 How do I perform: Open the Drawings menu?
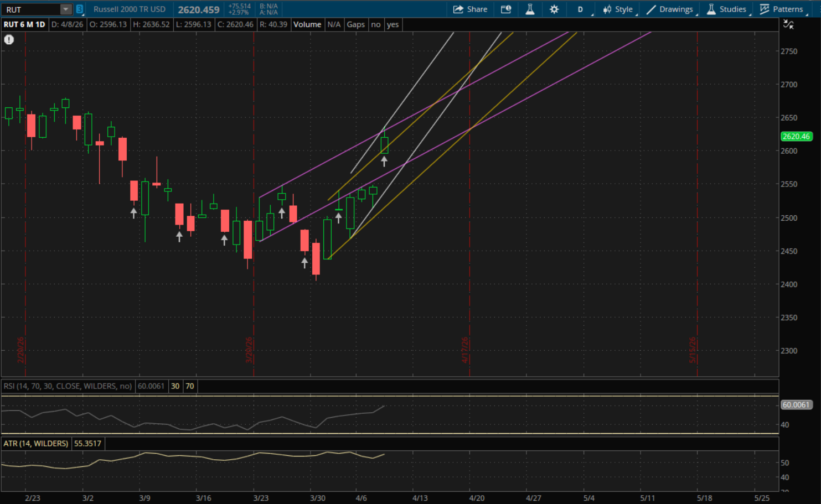(669, 9)
